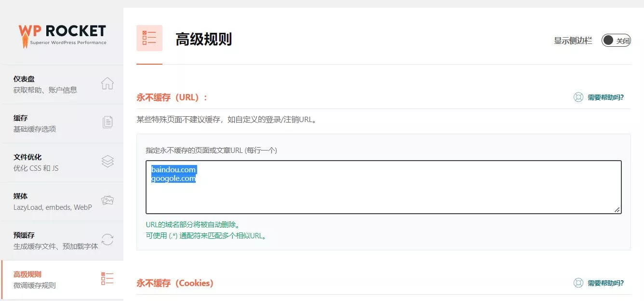Viewport: 644px width, 301px height.
Task: Click the 高级规则 page title
Action: pos(204,39)
